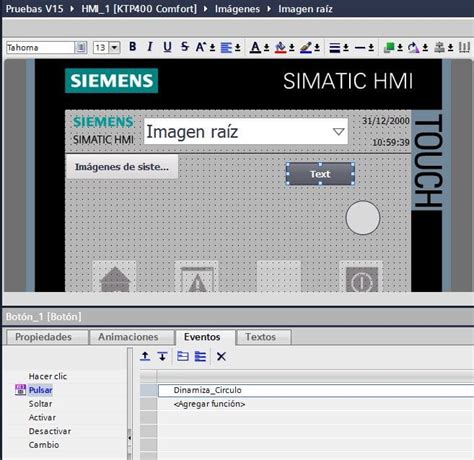The width and height of the screenshot is (474, 460).
Task: Select the Text button on the HMI screen
Action: click(320, 174)
